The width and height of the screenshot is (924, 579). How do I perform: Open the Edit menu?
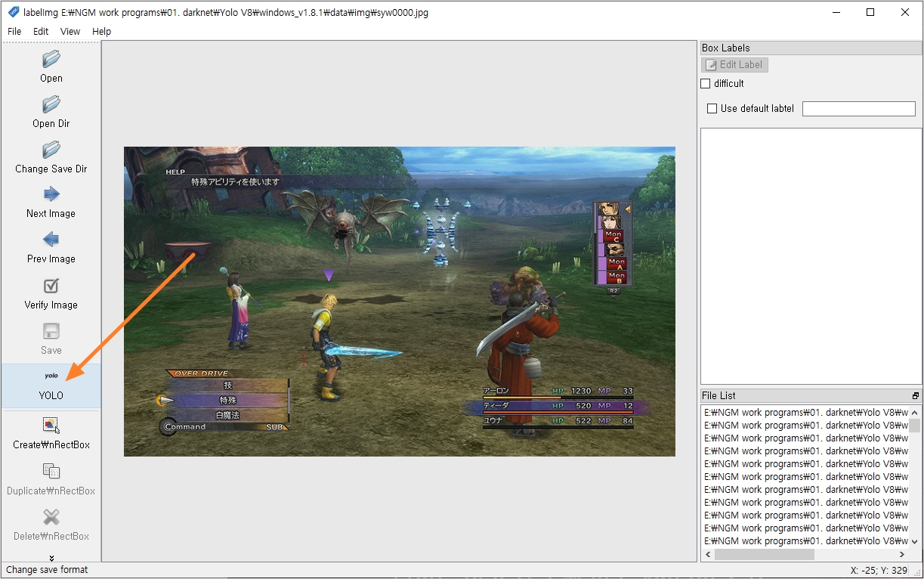[x=41, y=32]
